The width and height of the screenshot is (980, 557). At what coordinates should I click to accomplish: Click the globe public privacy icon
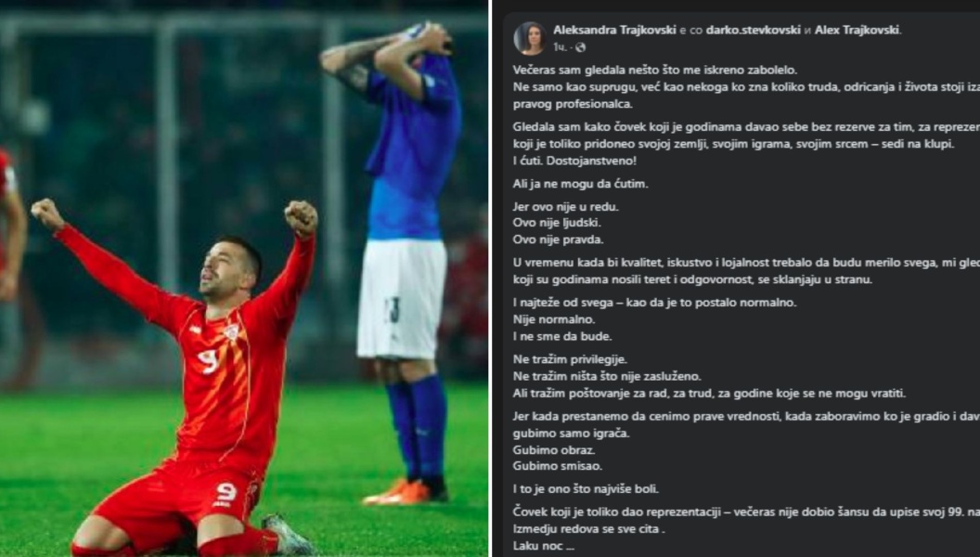581,47
